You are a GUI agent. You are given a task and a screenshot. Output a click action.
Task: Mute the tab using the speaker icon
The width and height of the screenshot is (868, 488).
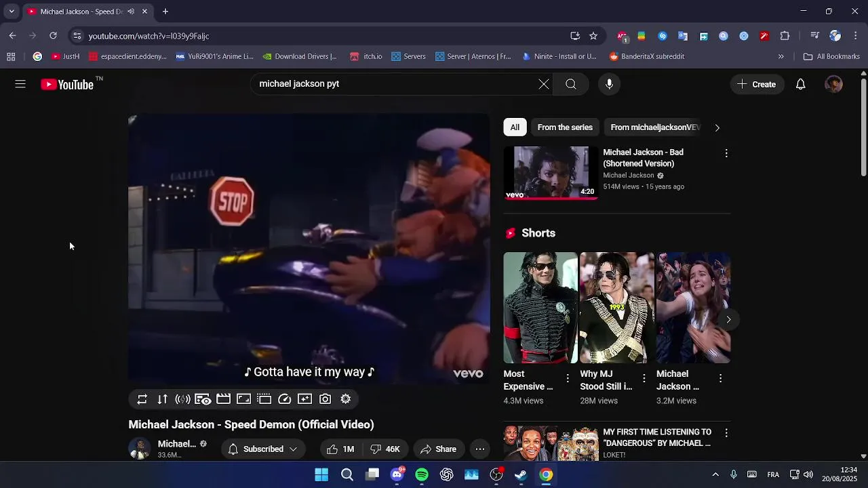pyautogui.click(x=130, y=12)
